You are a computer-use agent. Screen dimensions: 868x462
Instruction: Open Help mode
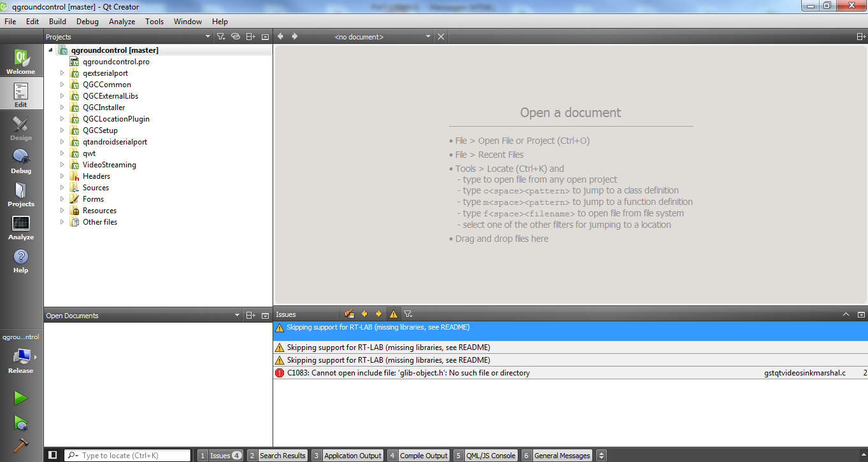point(21,260)
